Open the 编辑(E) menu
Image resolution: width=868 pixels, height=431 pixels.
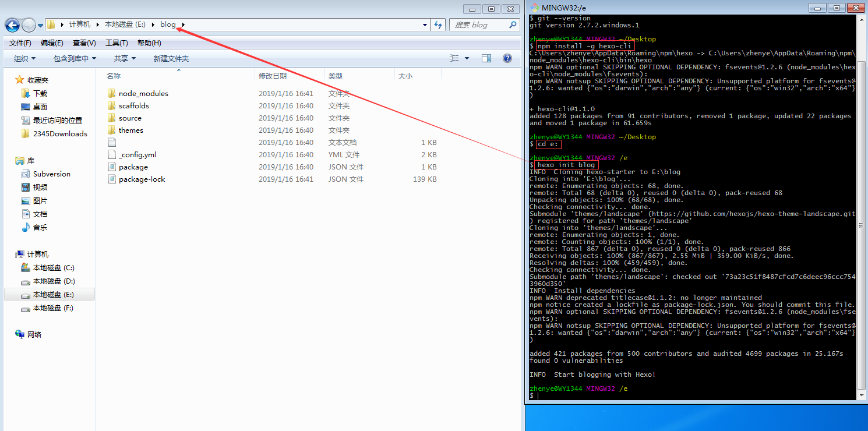52,43
